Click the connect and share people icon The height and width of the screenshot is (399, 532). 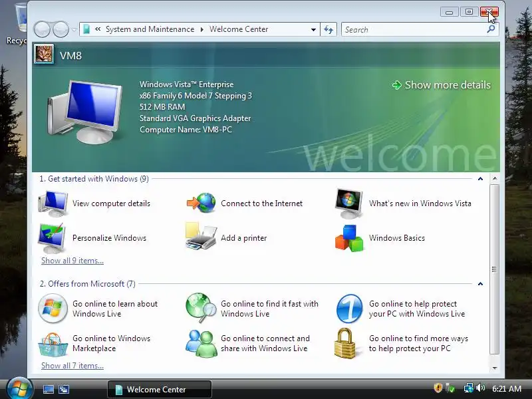tap(201, 343)
